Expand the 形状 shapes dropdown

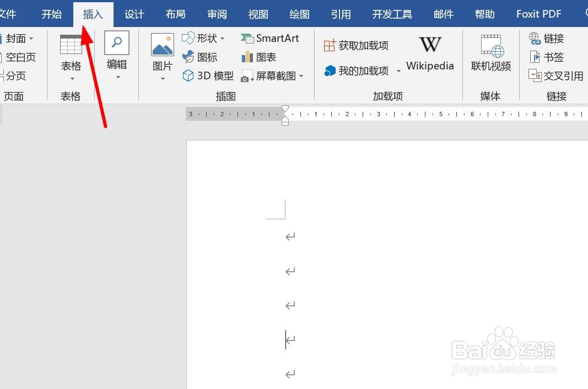click(223, 38)
